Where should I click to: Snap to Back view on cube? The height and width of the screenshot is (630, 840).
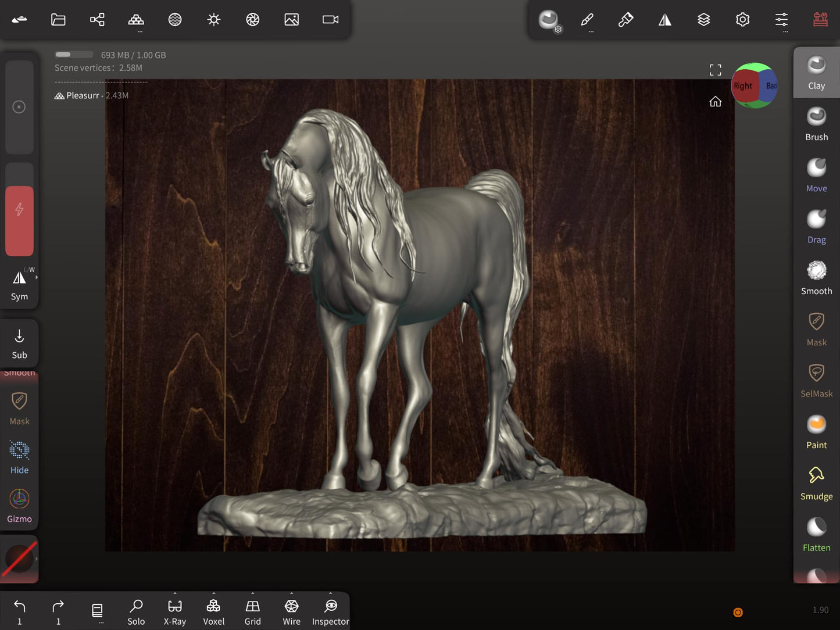(x=771, y=86)
